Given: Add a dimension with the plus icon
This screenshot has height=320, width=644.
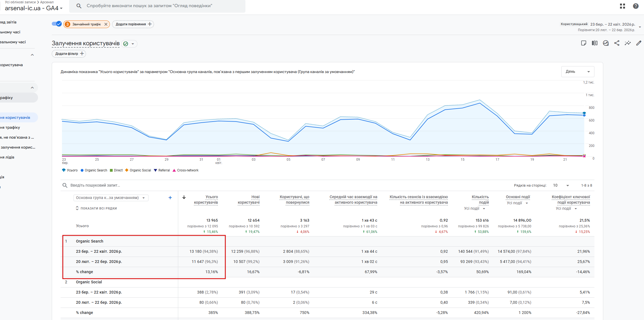Looking at the screenshot, I should tap(170, 198).
